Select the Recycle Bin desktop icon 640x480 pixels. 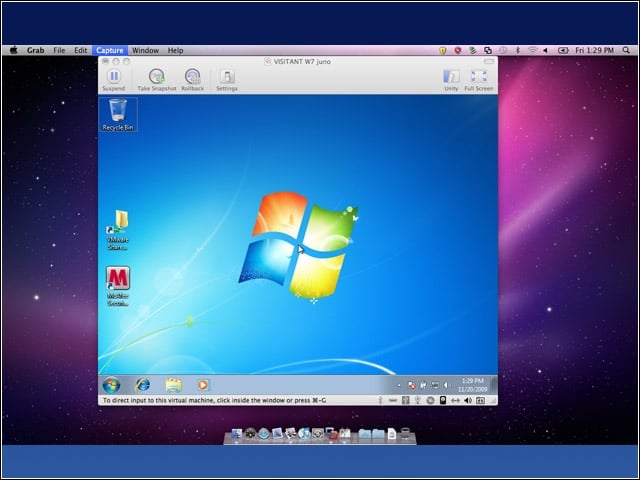(x=118, y=115)
